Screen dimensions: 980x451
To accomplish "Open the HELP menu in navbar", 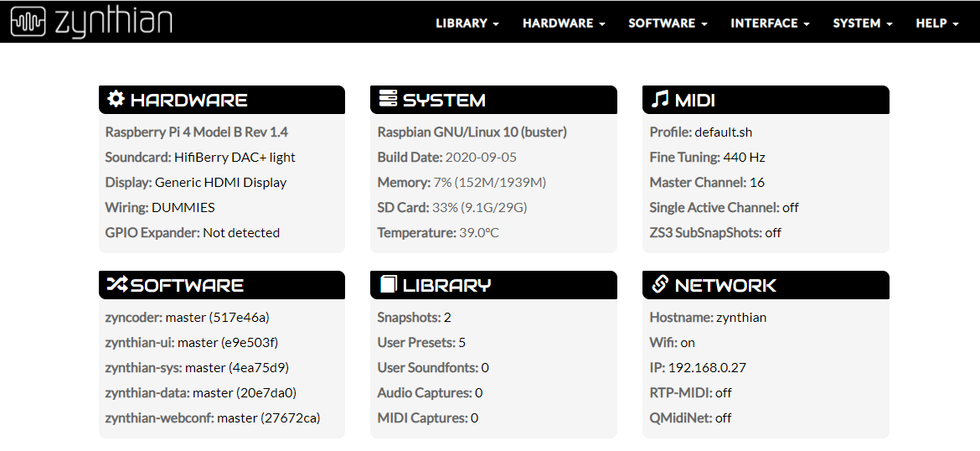I will (x=936, y=23).
